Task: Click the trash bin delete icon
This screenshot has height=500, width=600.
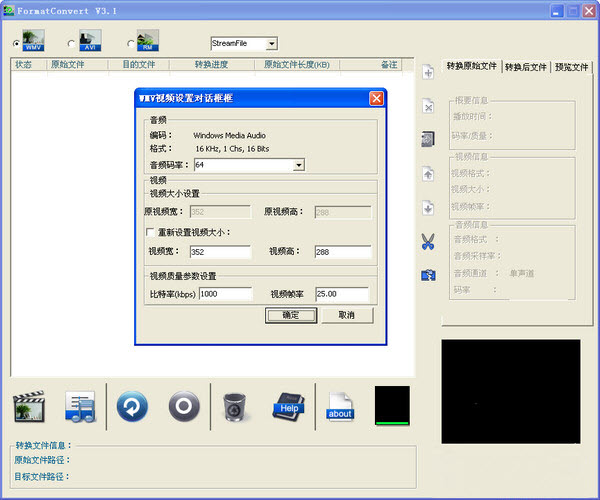Action: click(234, 407)
